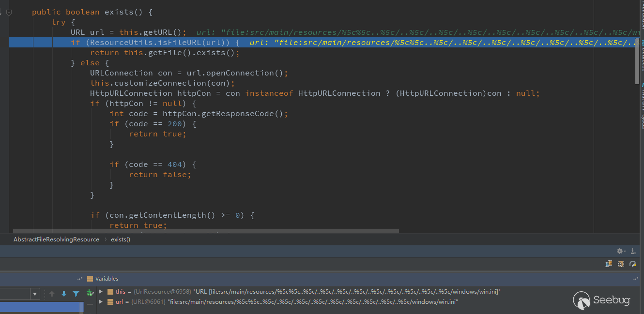Click 'if (httpCon != null) {' line
The height and width of the screenshot is (314, 644).
[143, 104]
